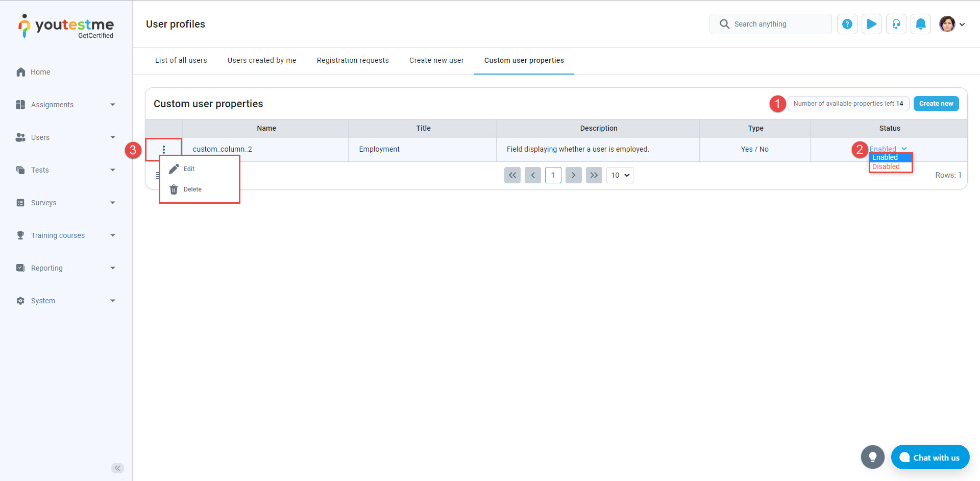Choose Delete from the row context menu
Viewport: 980px width, 481px height.
click(x=192, y=189)
